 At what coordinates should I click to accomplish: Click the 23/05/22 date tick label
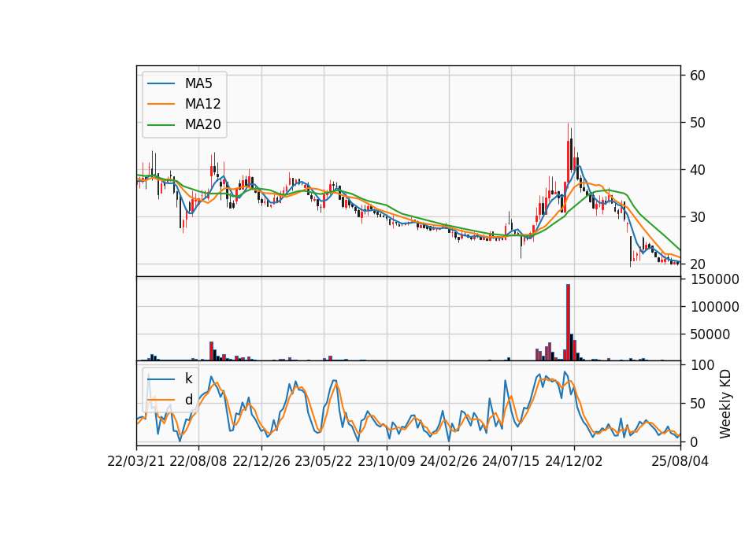click(x=324, y=461)
